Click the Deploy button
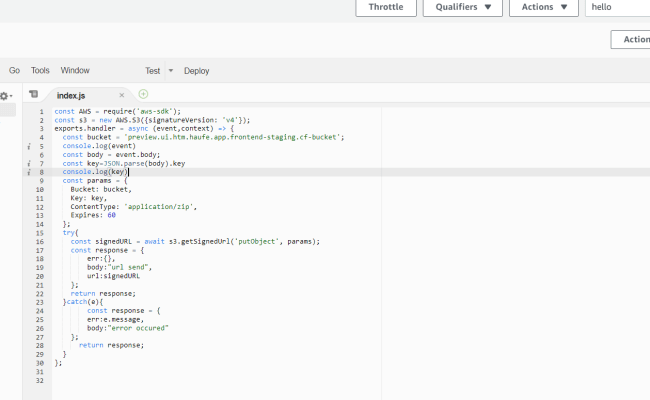This screenshot has height=400, width=650. (x=196, y=71)
